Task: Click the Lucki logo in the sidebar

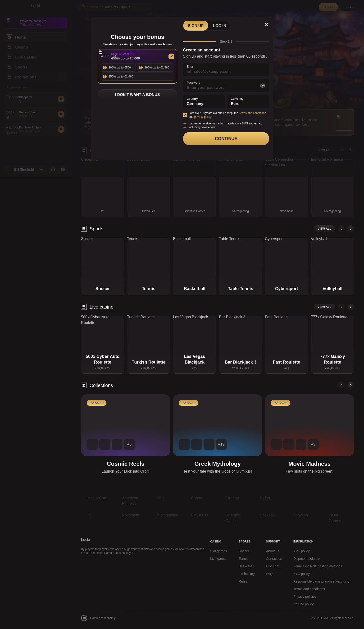Action: (36, 6)
